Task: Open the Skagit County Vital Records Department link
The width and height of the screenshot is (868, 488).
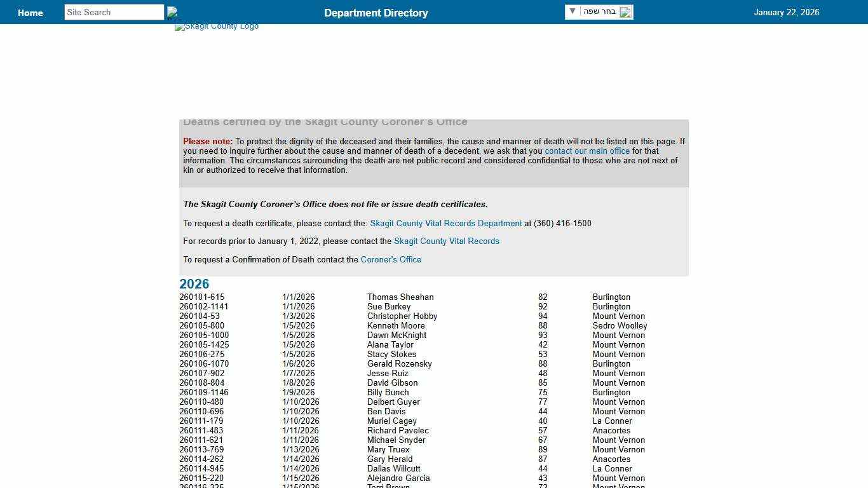Action: tap(445, 223)
